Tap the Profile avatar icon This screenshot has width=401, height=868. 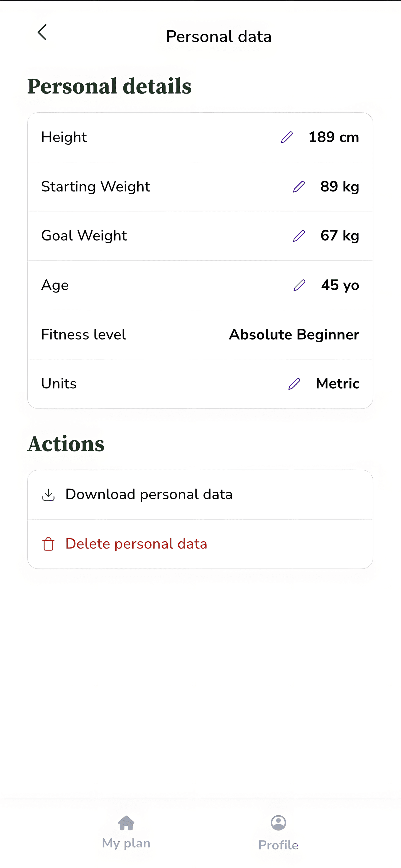pyautogui.click(x=278, y=823)
